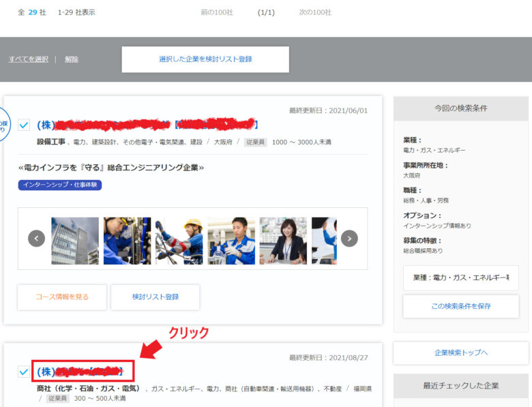Click the round blue badge beside the first card

click(3, 125)
